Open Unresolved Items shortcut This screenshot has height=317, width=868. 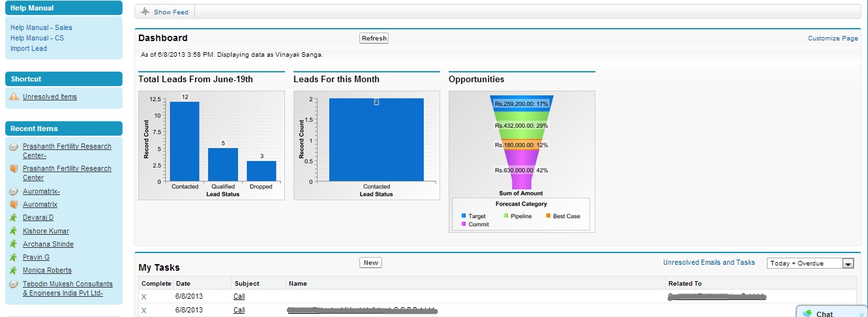(50, 97)
